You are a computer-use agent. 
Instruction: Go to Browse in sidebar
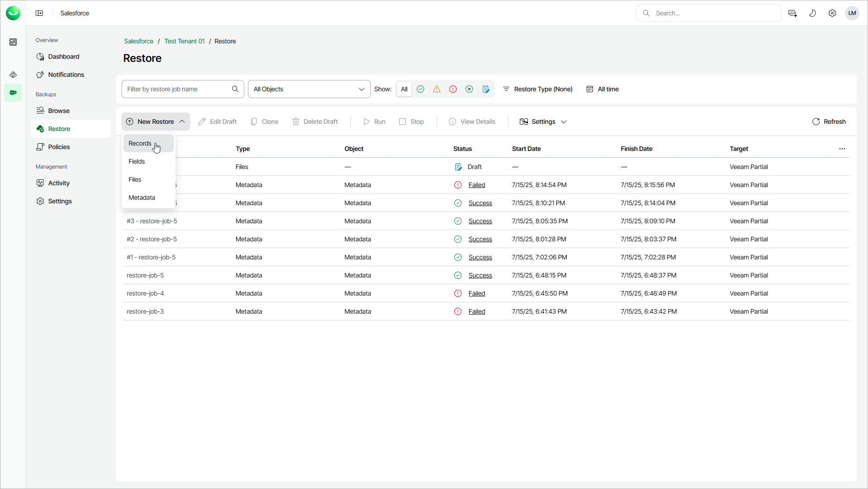coord(59,111)
